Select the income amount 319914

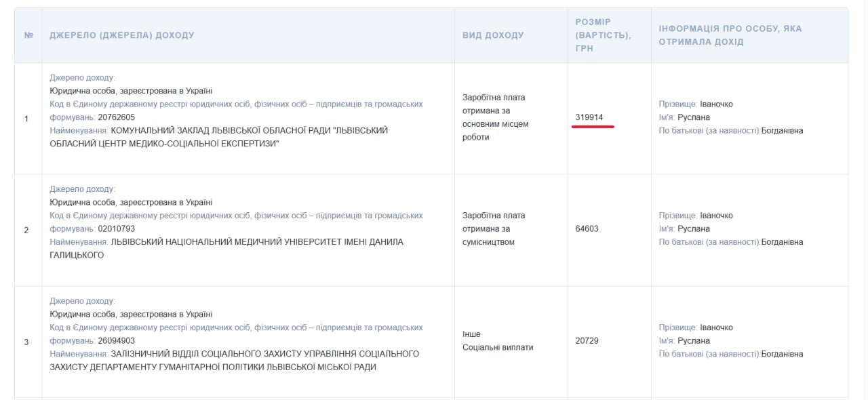[x=589, y=117]
